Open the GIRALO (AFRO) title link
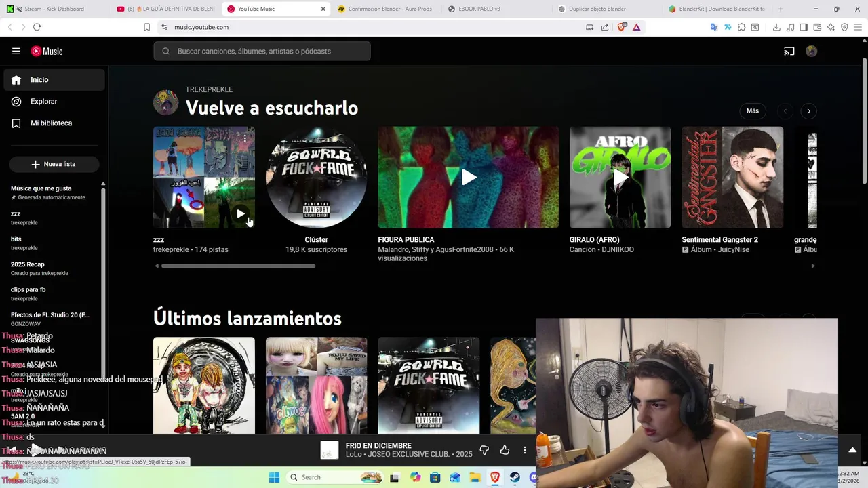This screenshot has height=488, width=868. pyautogui.click(x=595, y=240)
